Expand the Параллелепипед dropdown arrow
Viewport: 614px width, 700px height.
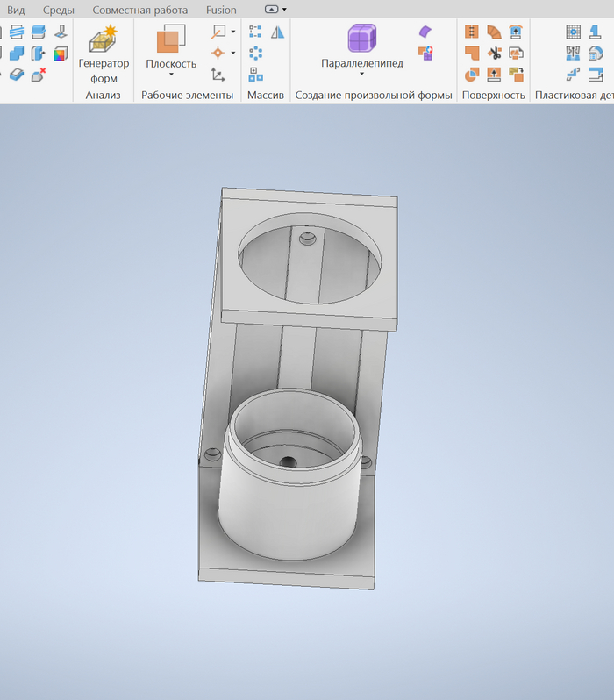(361, 75)
